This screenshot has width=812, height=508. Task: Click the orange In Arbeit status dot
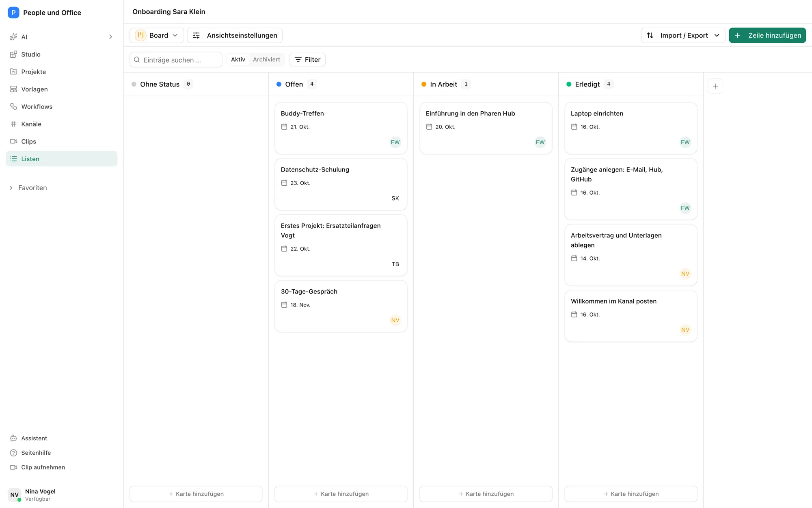point(424,85)
